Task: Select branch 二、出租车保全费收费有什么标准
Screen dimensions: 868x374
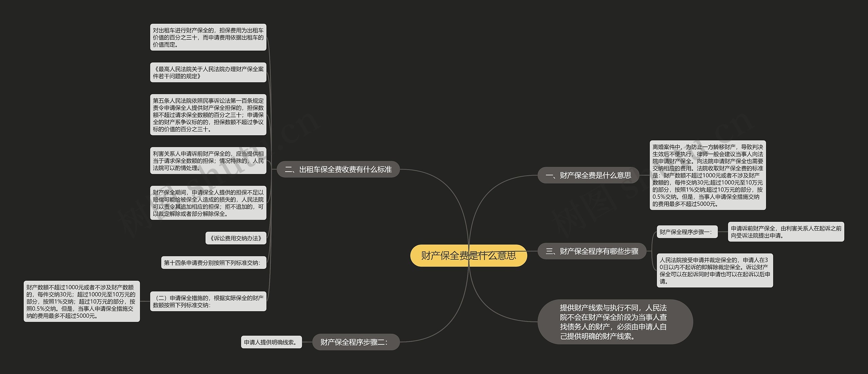Action: (x=338, y=169)
